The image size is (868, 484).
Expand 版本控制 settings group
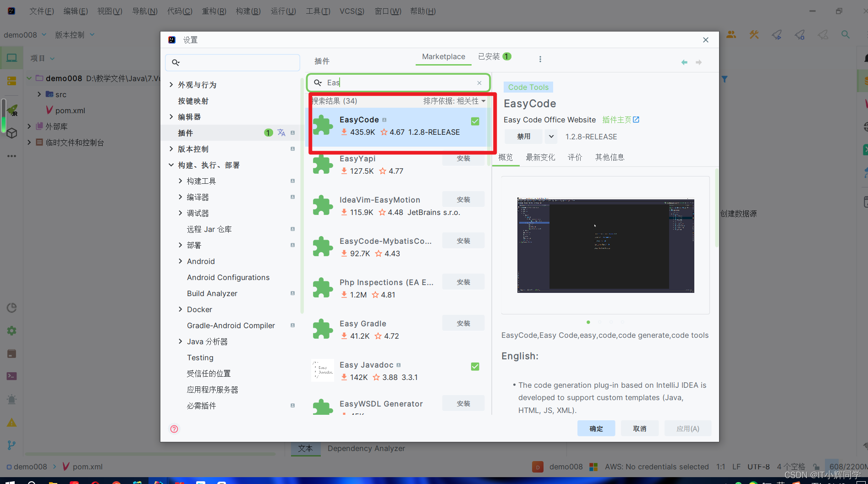(171, 148)
